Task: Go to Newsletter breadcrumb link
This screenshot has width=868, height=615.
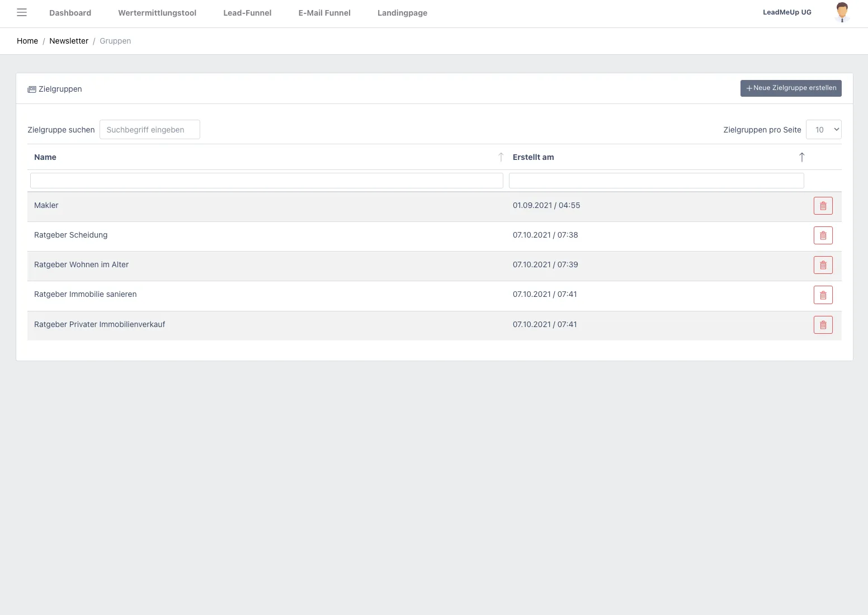Action: click(x=69, y=41)
